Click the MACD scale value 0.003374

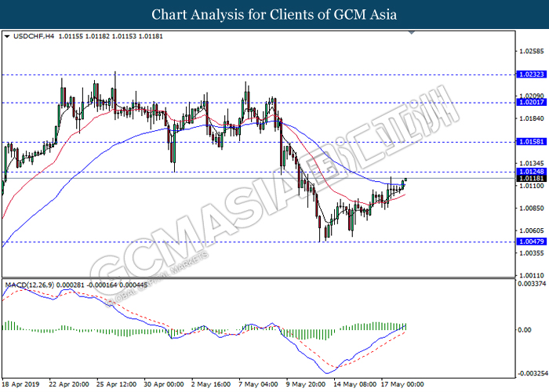(x=532, y=284)
